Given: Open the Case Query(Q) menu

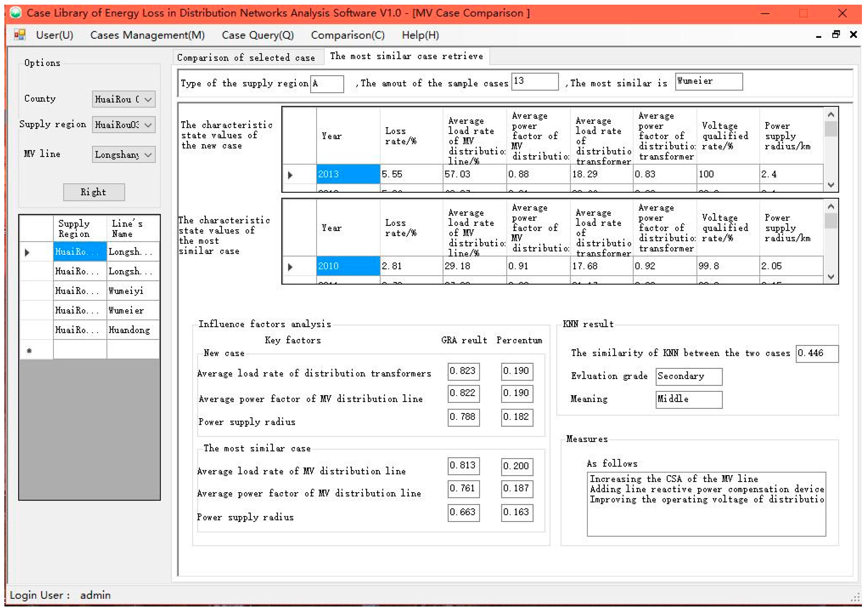Looking at the screenshot, I should click(258, 35).
